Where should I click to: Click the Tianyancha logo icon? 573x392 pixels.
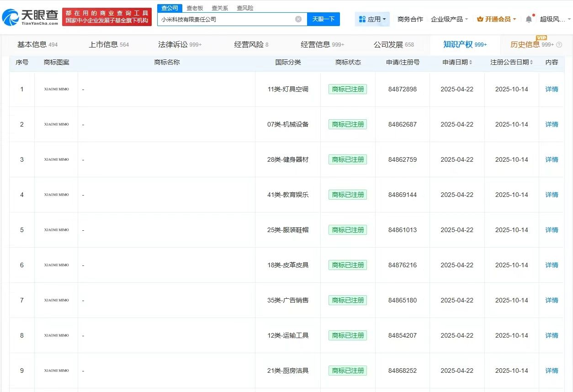click(x=11, y=17)
